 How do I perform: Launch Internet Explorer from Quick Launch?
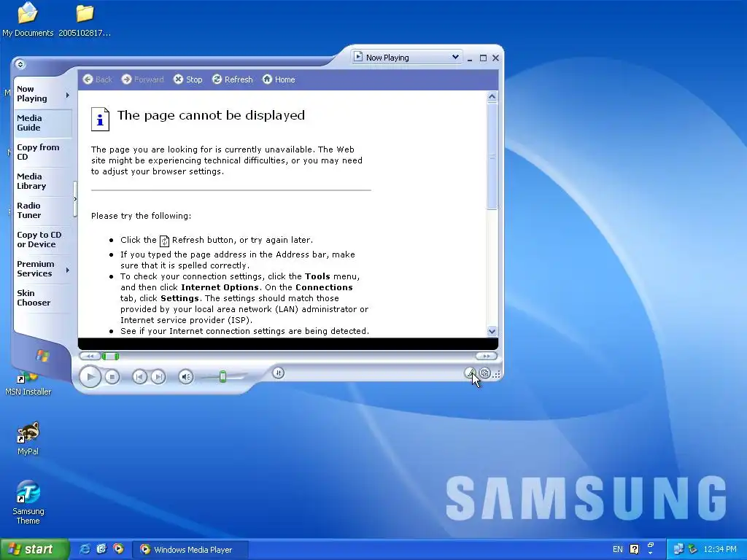[x=85, y=549]
